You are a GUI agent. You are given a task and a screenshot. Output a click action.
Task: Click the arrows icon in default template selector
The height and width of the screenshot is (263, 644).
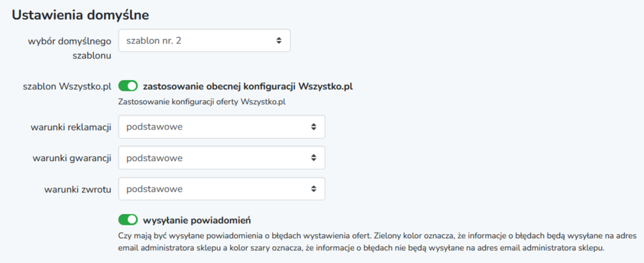pos(279,41)
